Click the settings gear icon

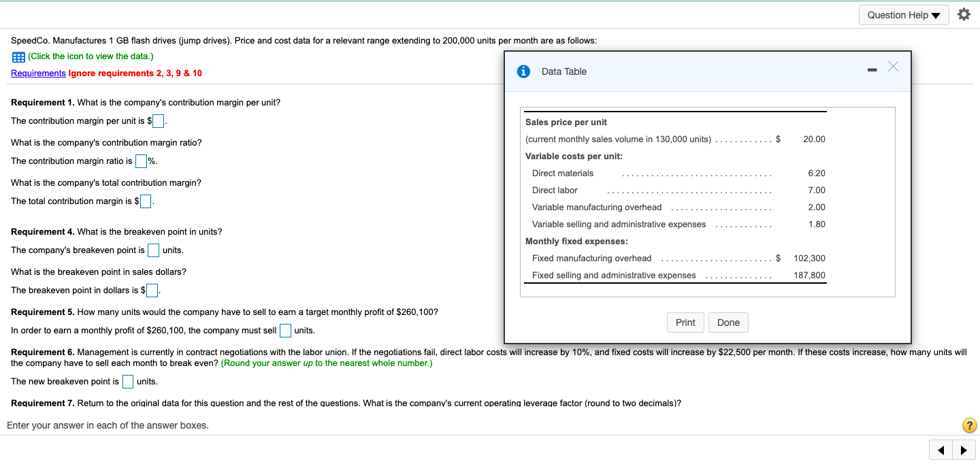click(x=964, y=13)
